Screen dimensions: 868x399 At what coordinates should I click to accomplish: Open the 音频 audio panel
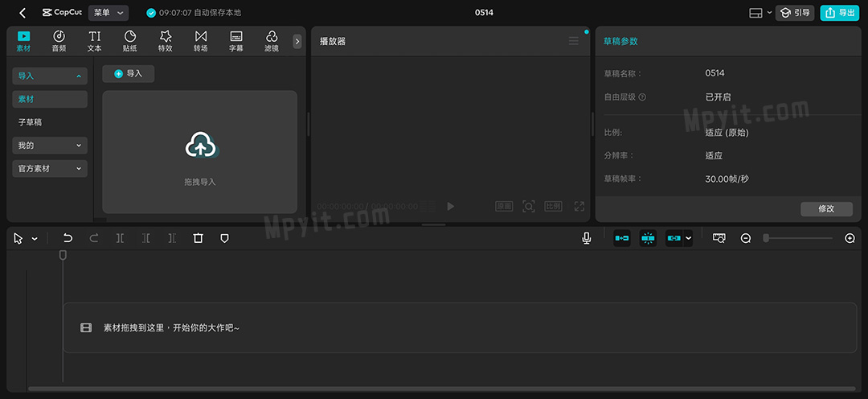tap(59, 41)
